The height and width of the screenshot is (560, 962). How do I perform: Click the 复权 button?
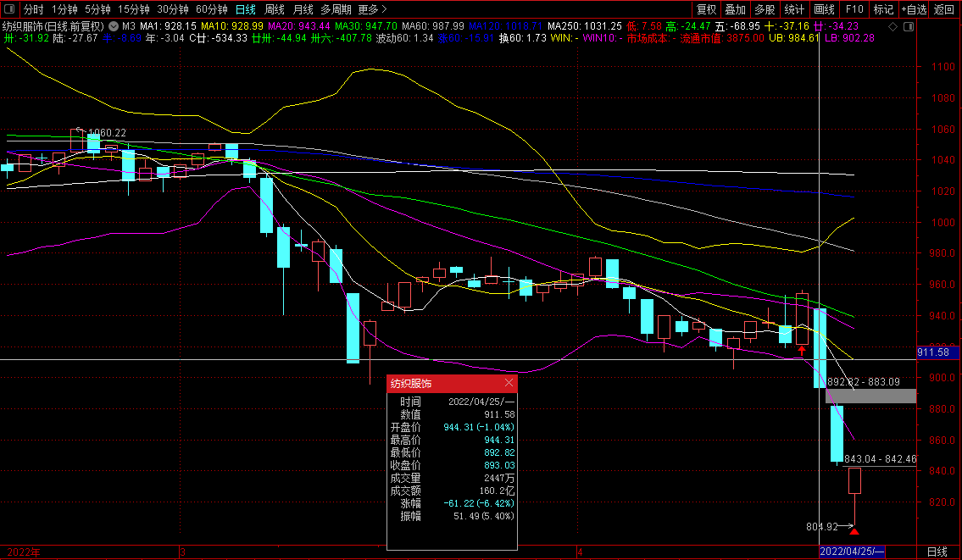706,9
